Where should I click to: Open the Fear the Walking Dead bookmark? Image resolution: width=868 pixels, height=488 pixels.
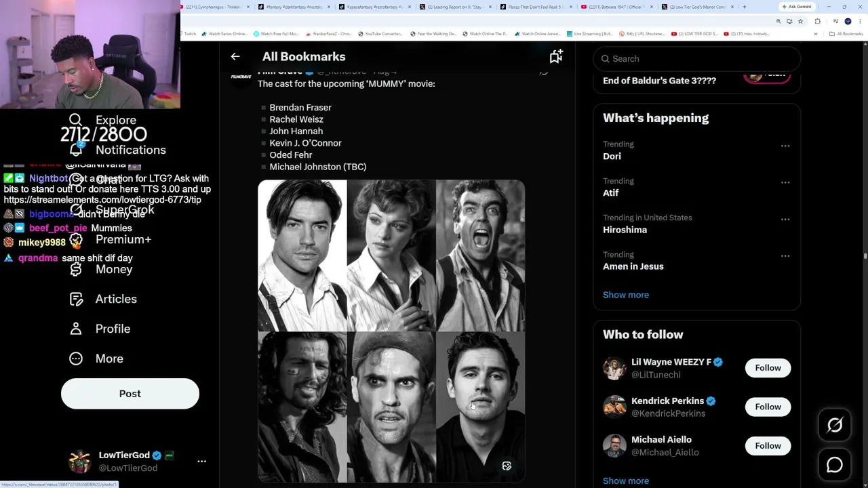(433, 34)
